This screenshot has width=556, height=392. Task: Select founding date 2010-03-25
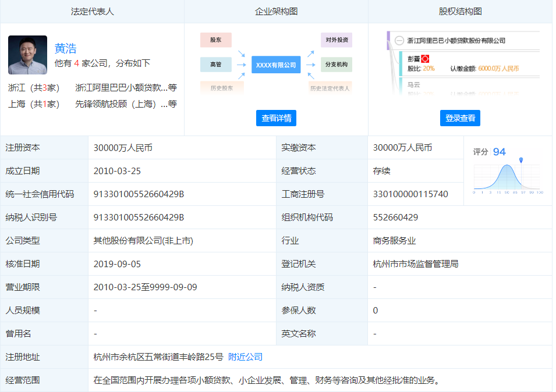[x=117, y=171]
